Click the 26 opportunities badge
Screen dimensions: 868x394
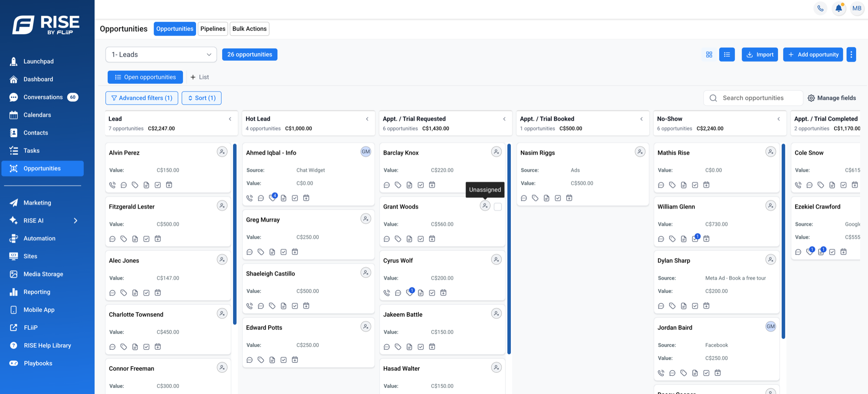pos(250,55)
